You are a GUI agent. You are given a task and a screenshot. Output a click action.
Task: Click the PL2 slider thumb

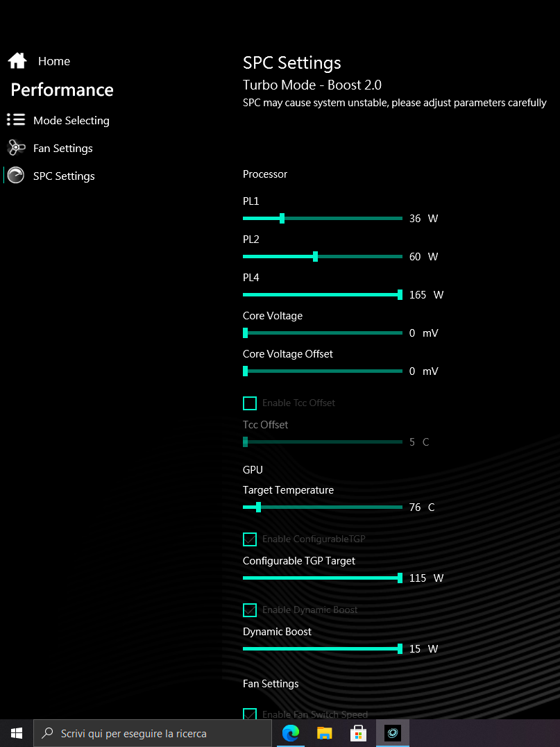coord(315,256)
